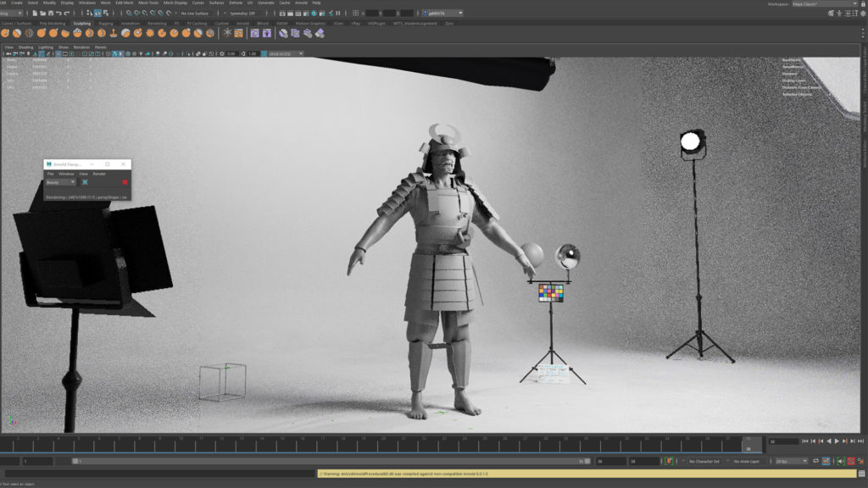868x488 pixels.
Task: Open the Beauty AOV dropdown in Arnold Viewport
Action: [x=59, y=182]
